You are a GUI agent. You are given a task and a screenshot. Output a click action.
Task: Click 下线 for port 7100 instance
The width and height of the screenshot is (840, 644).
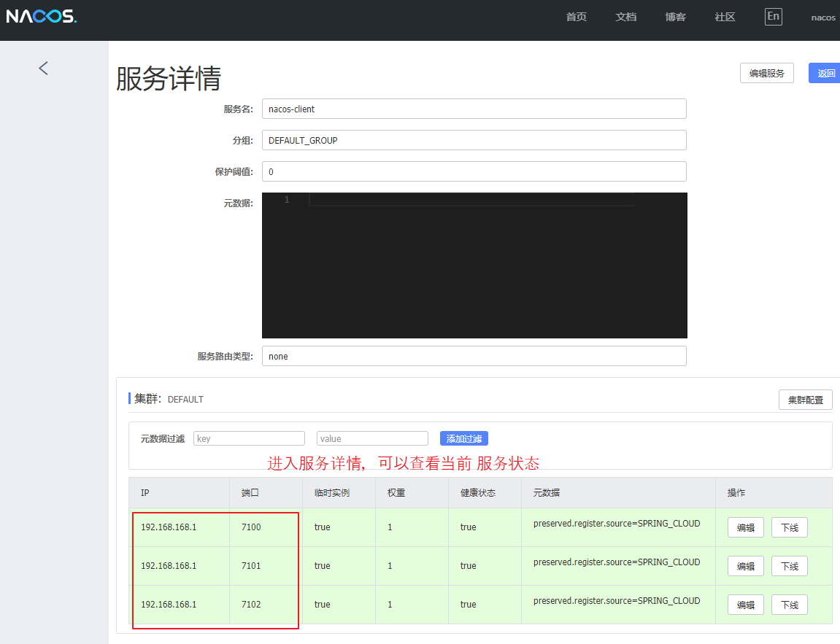pyautogui.click(x=790, y=527)
